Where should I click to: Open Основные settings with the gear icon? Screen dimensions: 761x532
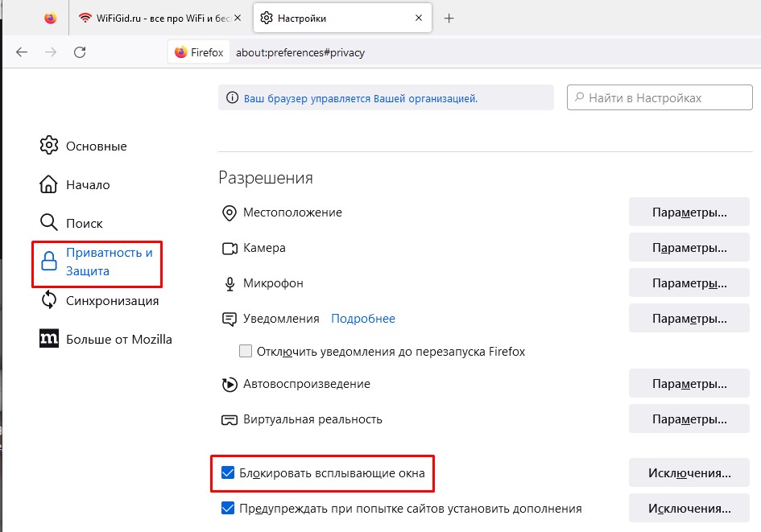[x=49, y=146]
